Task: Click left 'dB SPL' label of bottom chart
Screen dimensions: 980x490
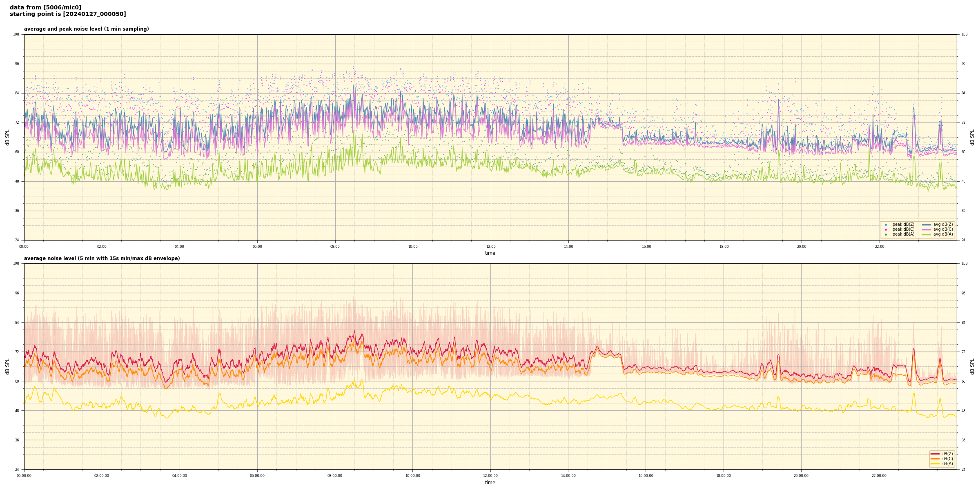Action: 7,366
